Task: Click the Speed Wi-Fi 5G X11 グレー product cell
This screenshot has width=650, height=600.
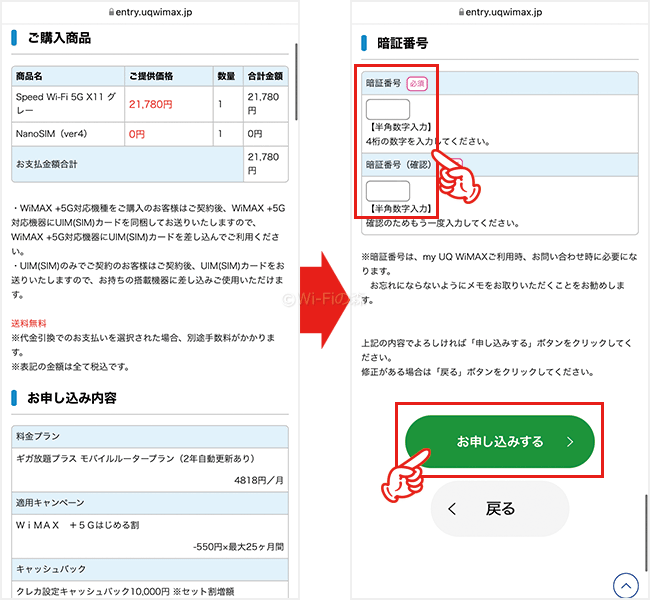Action: click(x=68, y=104)
